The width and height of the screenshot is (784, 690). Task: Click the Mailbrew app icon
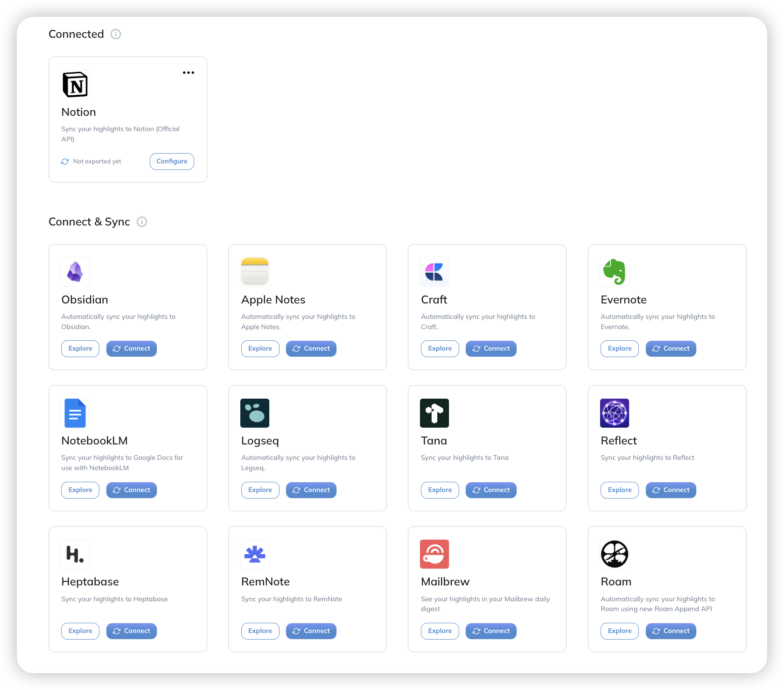(x=434, y=554)
